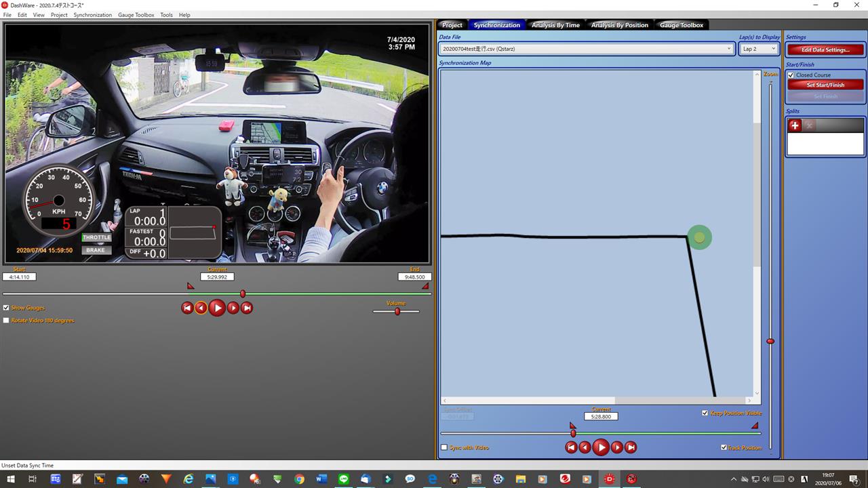Image resolution: width=868 pixels, height=488 pixels.
Task: Click the video Start time field
Action: click(x=19, y=277)
